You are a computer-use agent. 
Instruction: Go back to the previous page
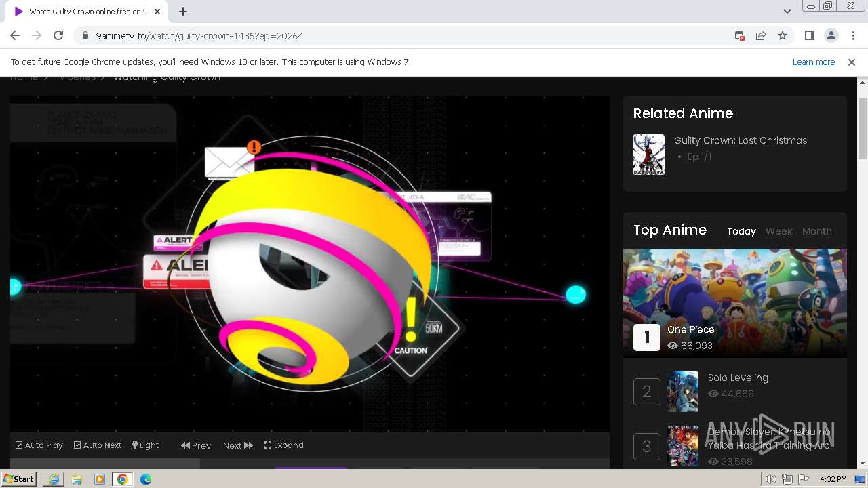[15, 35]
